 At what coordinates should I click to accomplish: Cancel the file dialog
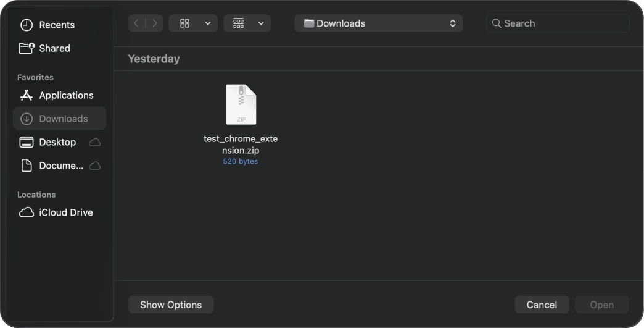(x=542, y=305)
